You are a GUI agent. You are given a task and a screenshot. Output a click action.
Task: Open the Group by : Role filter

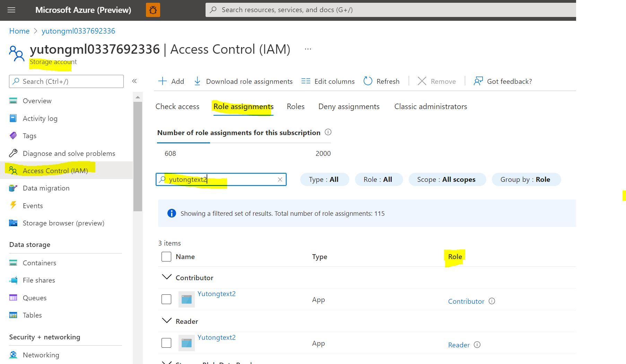(526, 179)
